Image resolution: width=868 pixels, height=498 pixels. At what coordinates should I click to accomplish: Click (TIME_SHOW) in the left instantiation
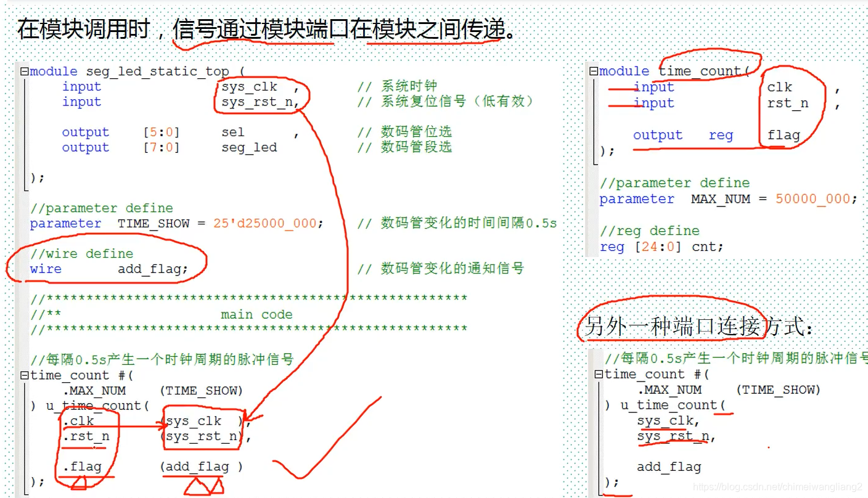(201, 391)
